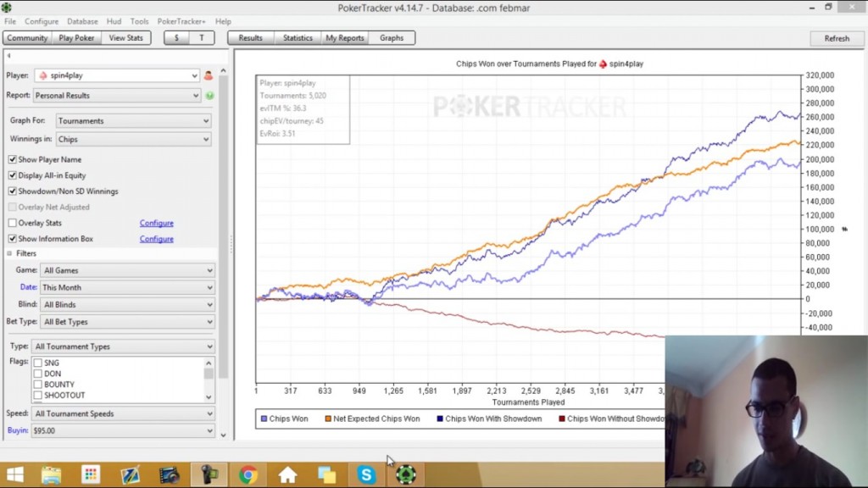The width and height of the screenshot is (868, 488).
Task: Click the pen and notepad taskbar icon
Action: point(130,474)
